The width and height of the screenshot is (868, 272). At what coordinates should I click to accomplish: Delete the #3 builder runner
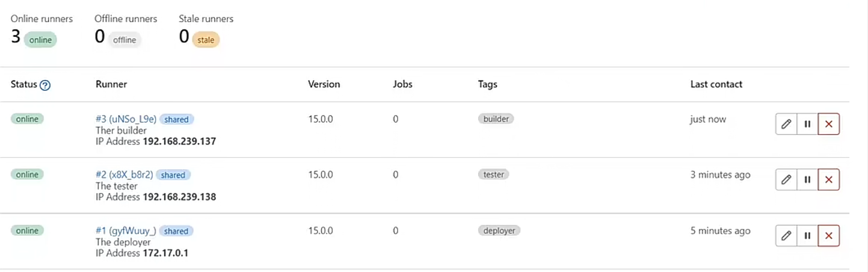click(x=829, y=124)
